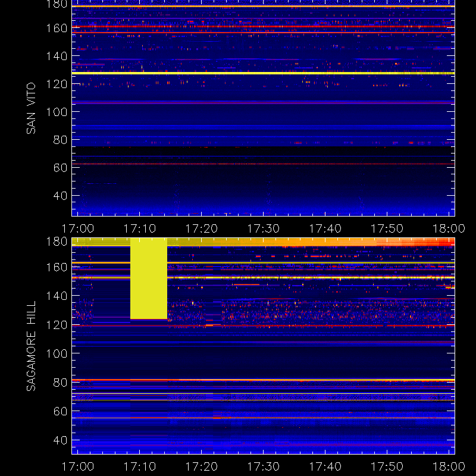The height and width of the screenshot is (476, 476).
Task: Pick the 40 frequency tick on San Vito axis
Action: [61, 196]
